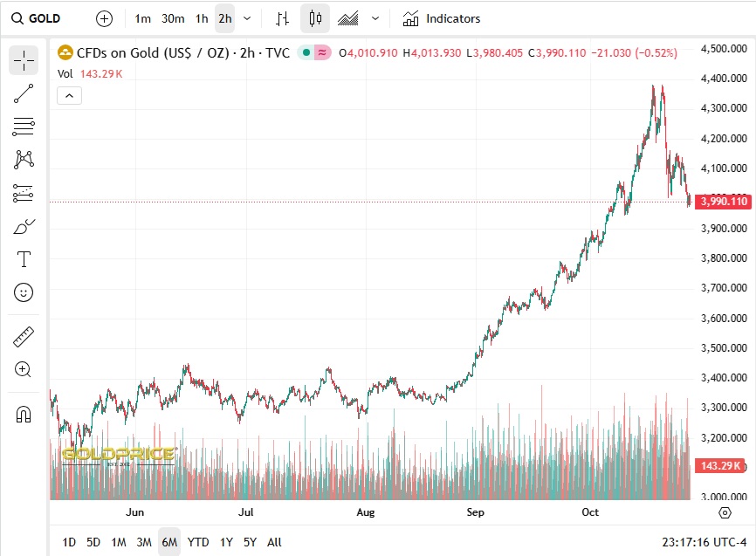This screenshot has width=756, height=556.
Task: Select the text annotation tool
Action: pos(24,259)
